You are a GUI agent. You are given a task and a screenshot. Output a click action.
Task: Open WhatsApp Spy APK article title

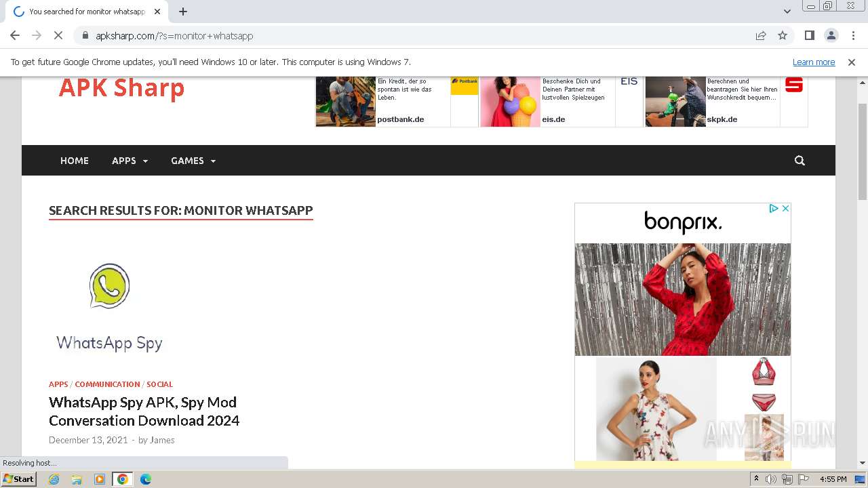tap(144, 411)
